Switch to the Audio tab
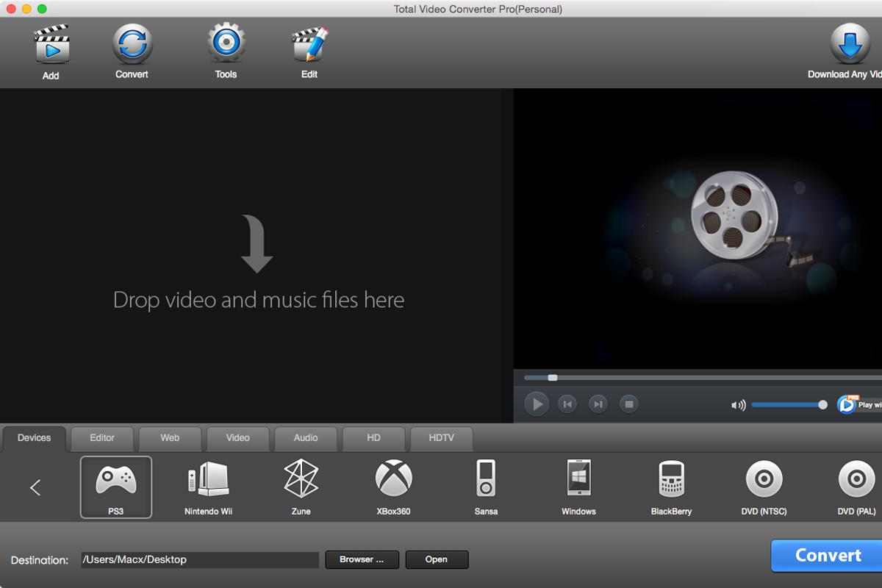Viewport: 882px width, 588px height. pyautogui.click(x=306, y=438)
